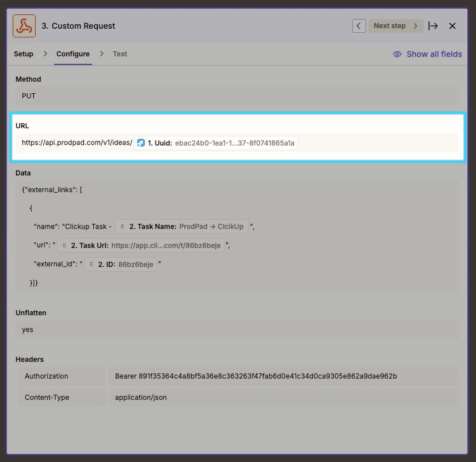Click the URL field with api.prodpad.com
Viewport: 476px width, 462px height.
click(237, 143)
